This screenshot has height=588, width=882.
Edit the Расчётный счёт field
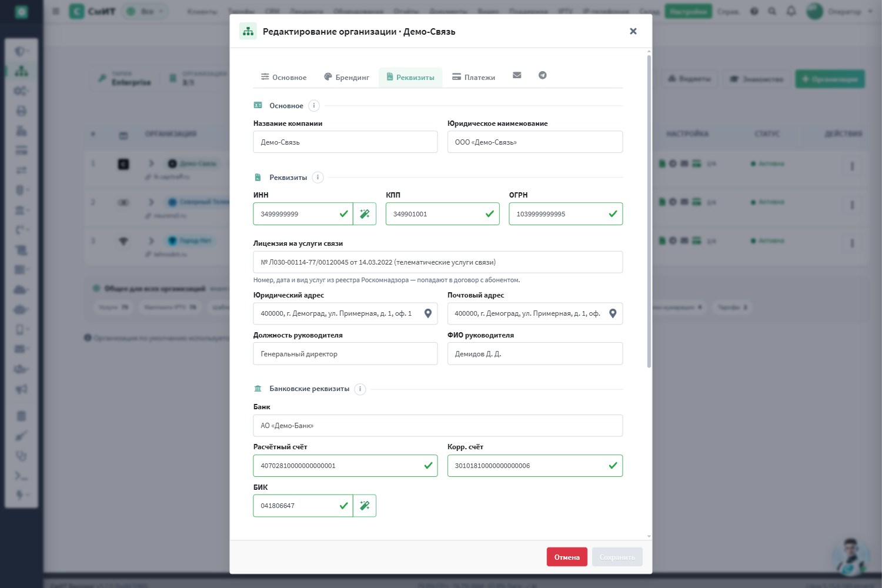click(345, 466)
